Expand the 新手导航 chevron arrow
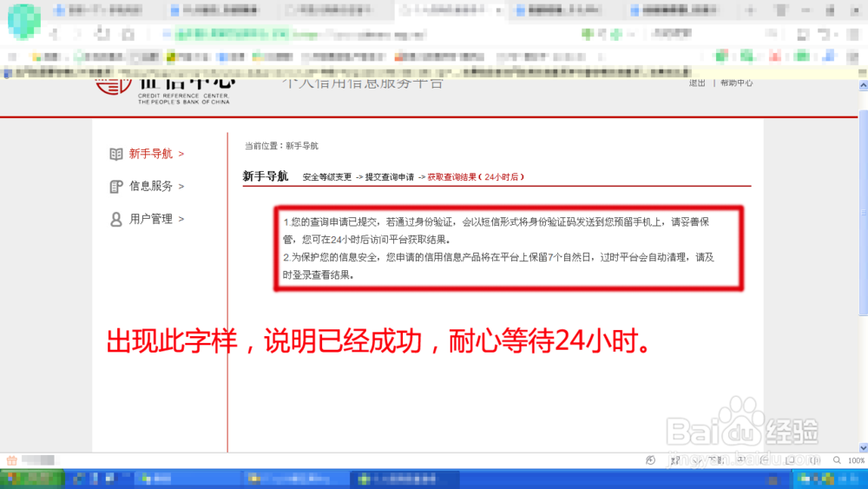Screen dimensions: 868x489 (181, 154)
